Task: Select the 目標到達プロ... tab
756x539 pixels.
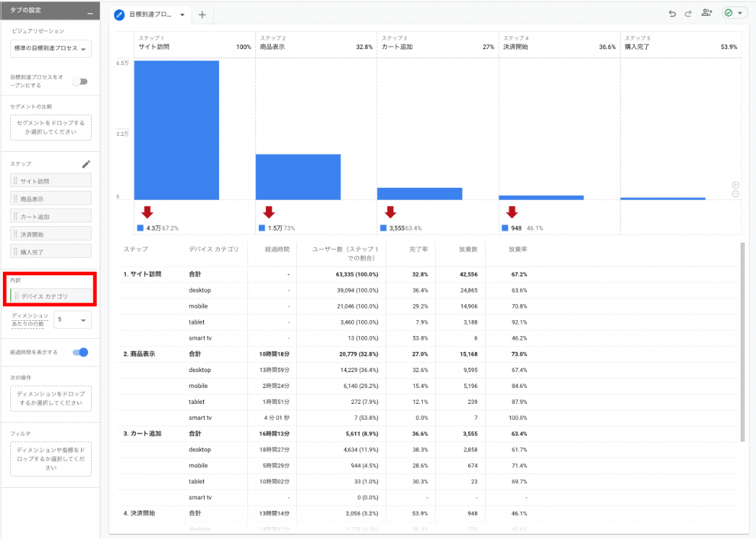Action: [150, 15]
